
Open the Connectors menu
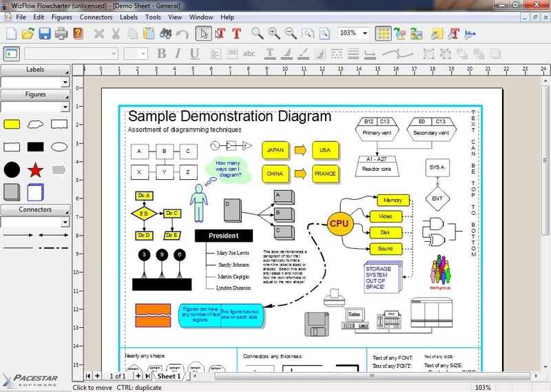tap(96, 17)
